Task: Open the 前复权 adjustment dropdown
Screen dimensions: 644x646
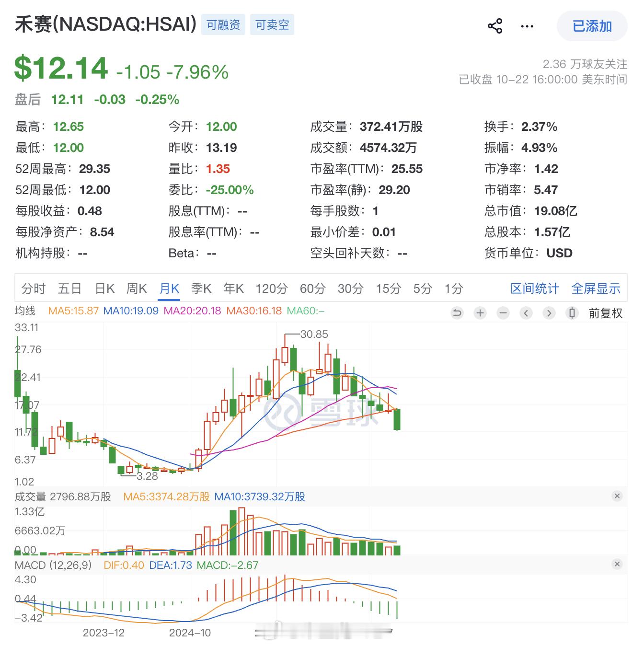Action: (x=606, y=313)
